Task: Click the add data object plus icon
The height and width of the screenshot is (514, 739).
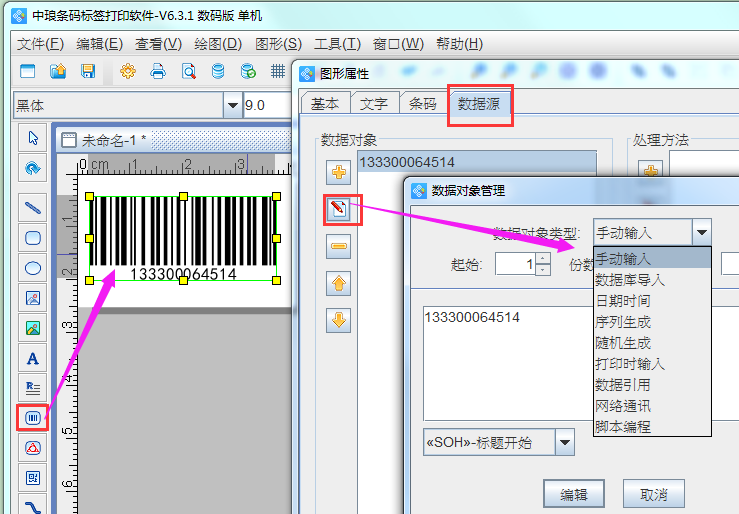Action: point(340,173)
